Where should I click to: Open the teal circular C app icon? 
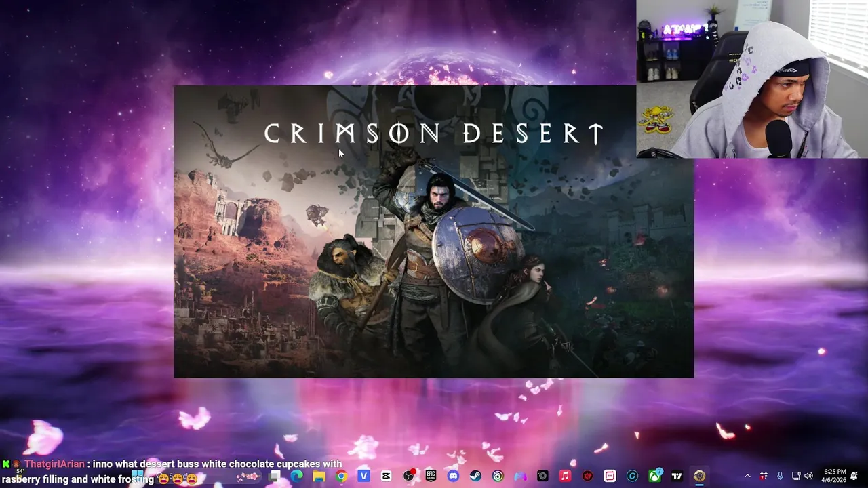point(632,476)
